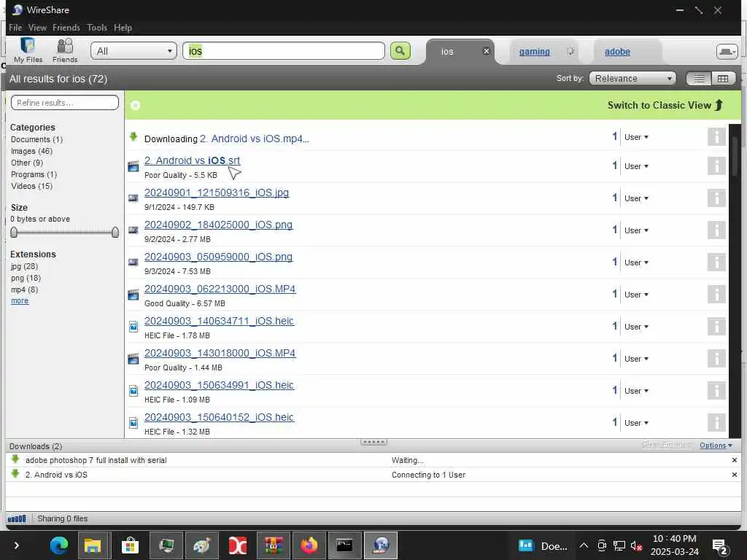Click the taskbar clock showing 10:40 PM
This screenshot has width=747, height=560.
(674, 545)
